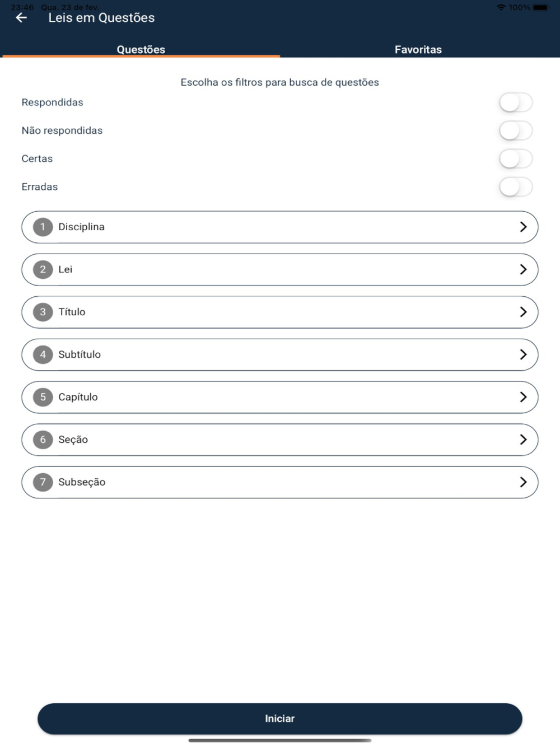Tap the Wi-Fi status indicator
560x747 pixels.
pos(501,7)
